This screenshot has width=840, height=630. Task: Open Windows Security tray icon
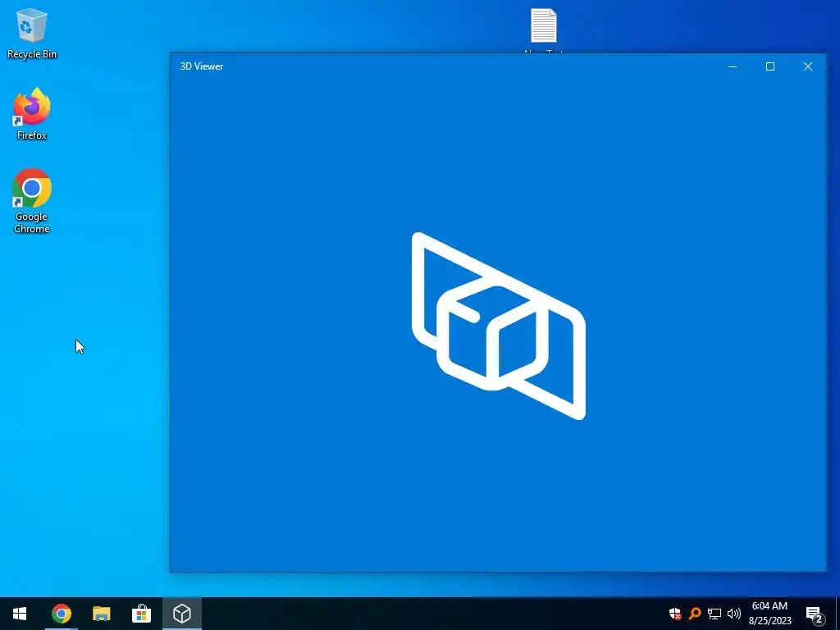tap(675, 614)
